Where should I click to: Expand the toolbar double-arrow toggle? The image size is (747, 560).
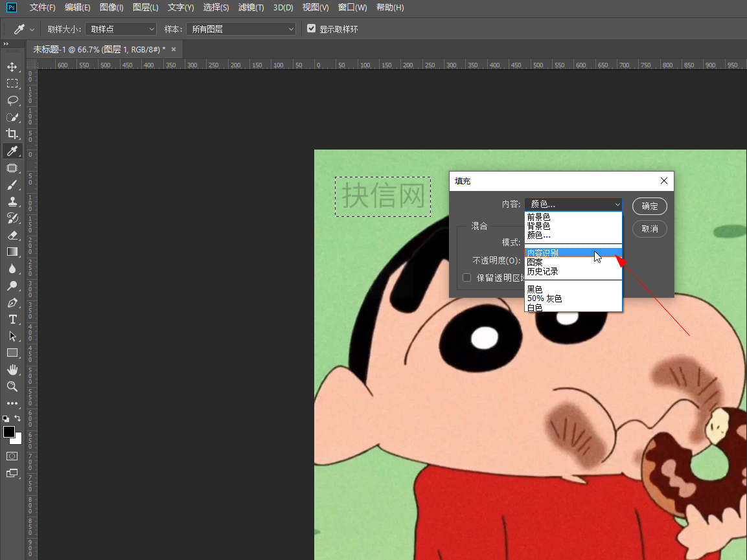click(x=6, y=44)
